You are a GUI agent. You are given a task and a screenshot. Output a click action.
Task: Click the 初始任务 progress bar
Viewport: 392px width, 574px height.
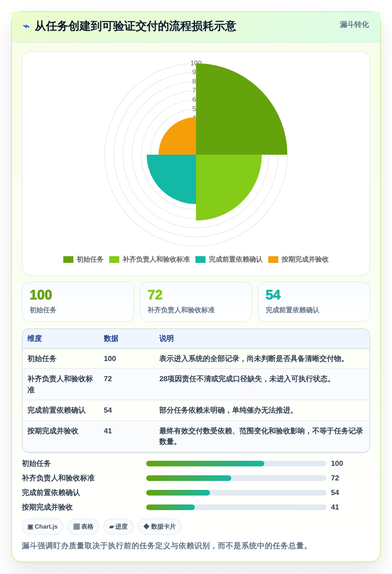[236, 464]
